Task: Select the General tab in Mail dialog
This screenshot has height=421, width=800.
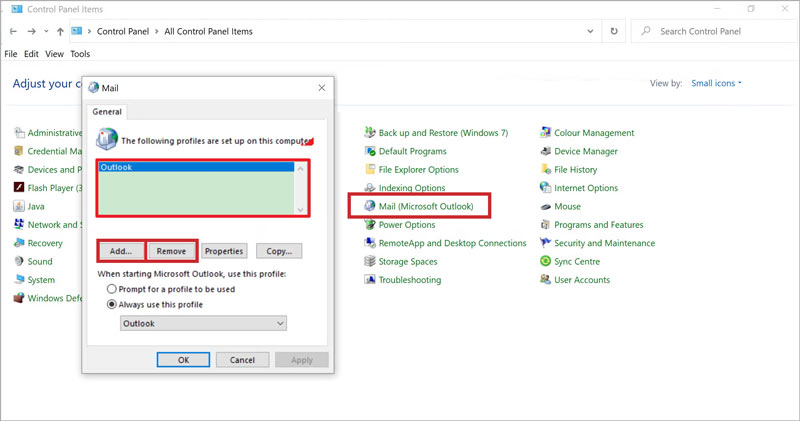Action: [107, 111]
